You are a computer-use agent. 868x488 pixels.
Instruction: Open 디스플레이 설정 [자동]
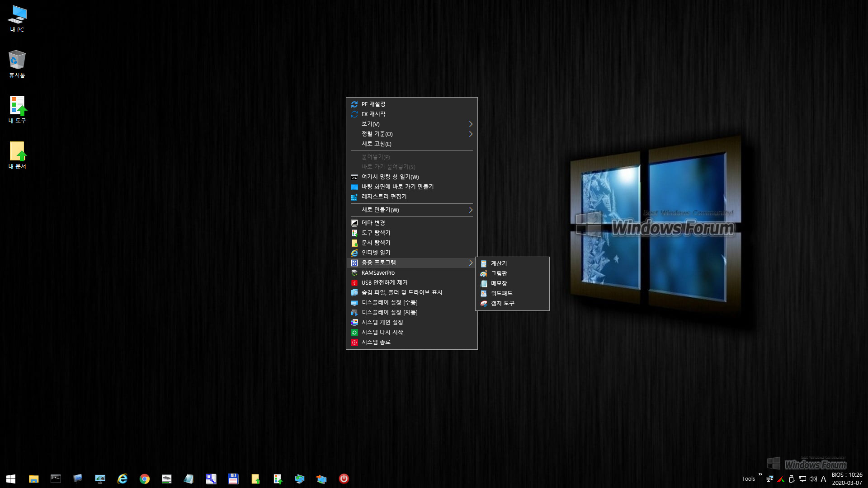pyautogui.click(x=412, y=312)
